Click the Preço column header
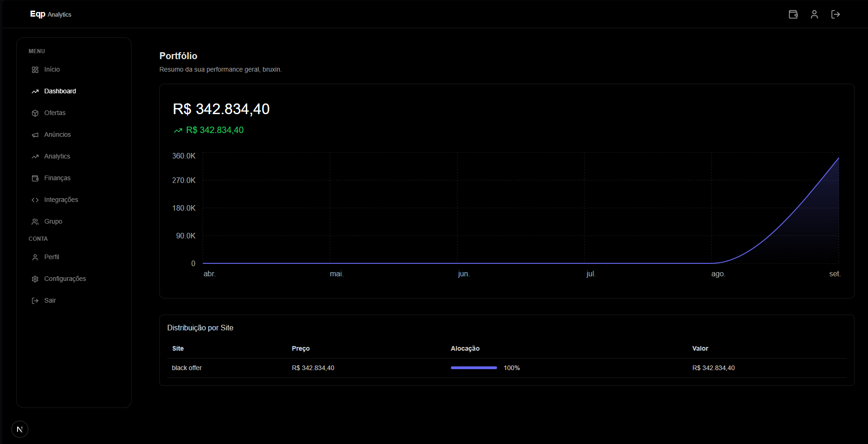The height and width of the screenshot is (444, 868). pos(301,348)
